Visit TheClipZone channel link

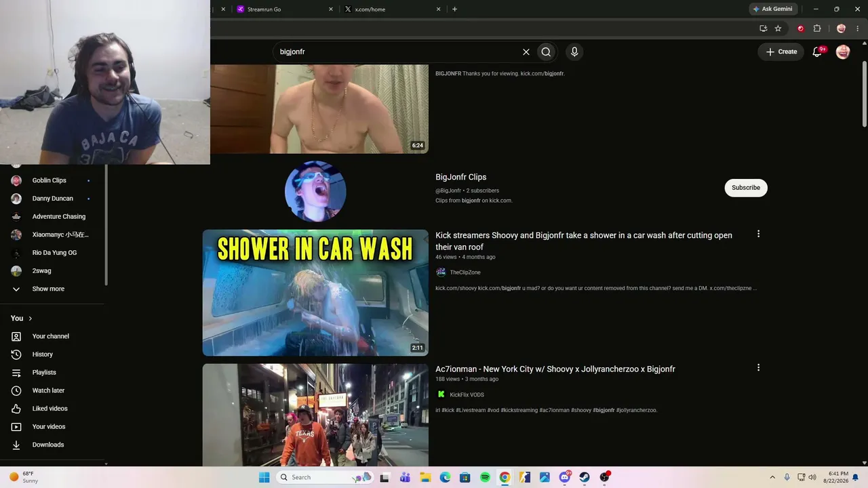(465, 272)
